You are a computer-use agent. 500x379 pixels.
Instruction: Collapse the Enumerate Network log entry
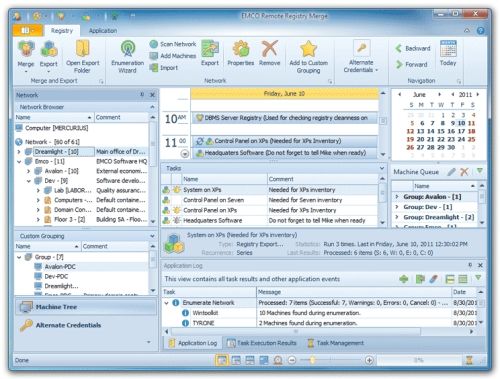pyautogui.click(x=166, y=303)
